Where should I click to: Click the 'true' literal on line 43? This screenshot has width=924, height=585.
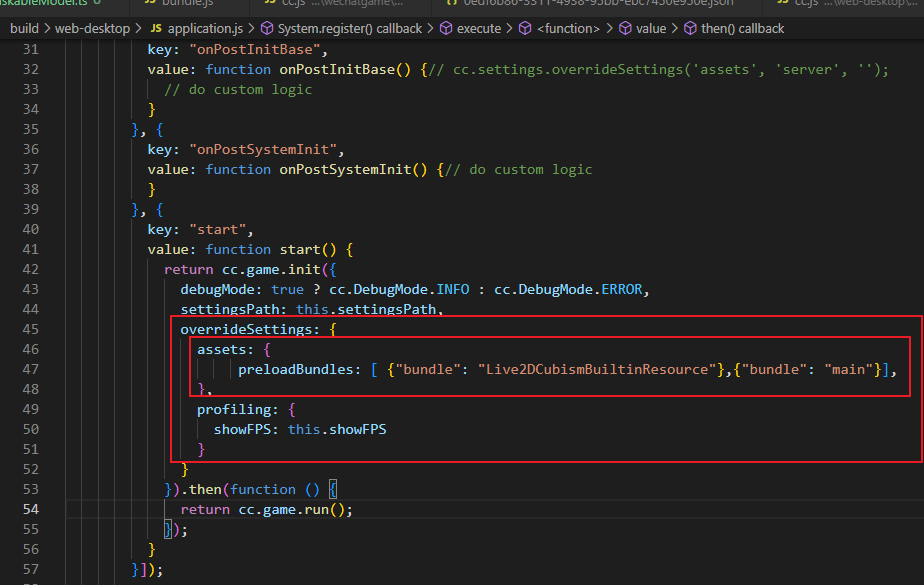288,289
